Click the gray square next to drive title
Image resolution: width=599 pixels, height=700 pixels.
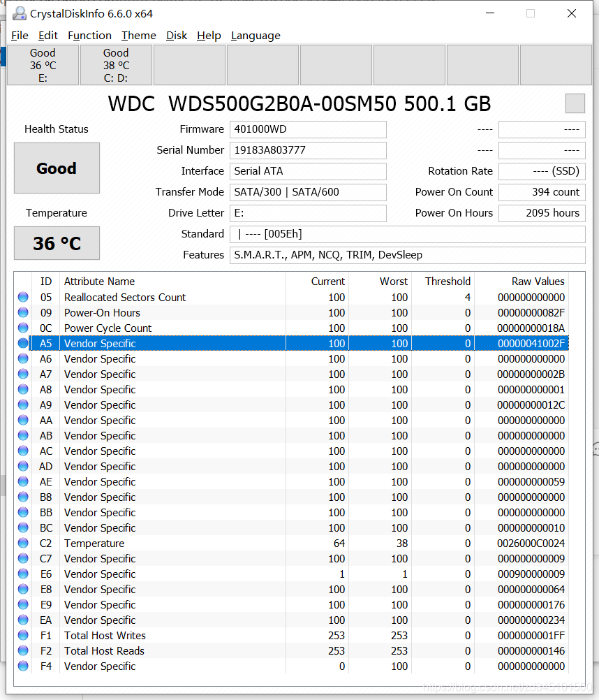[x=575, y=103]
